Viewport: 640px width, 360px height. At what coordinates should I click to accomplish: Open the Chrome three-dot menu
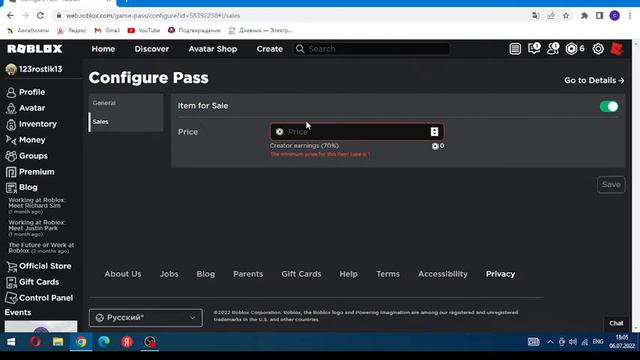coord(630,16)
